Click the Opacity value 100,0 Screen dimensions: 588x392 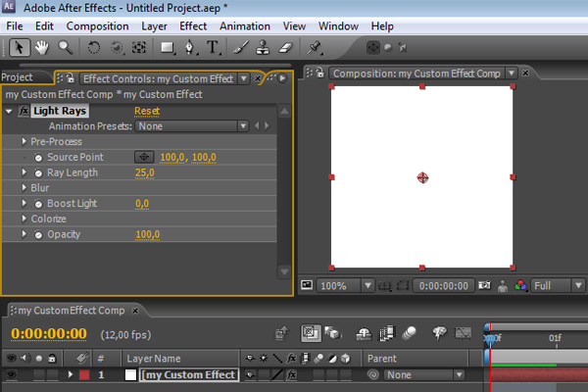tap(148, 234)
